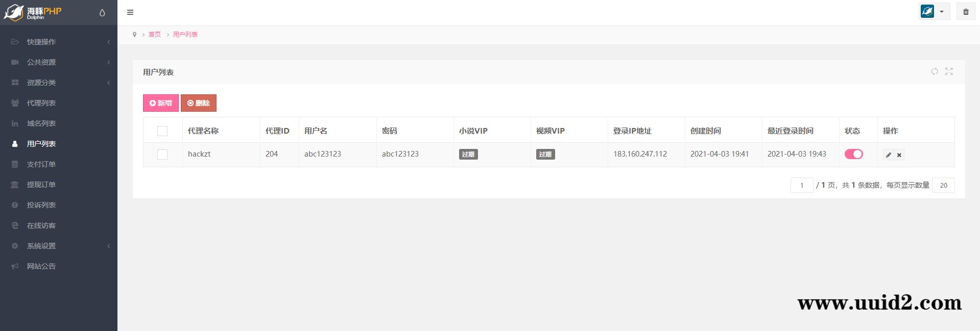Click last login time 2021-04-03 19:43
The width and height of the screenshot is (980, 331).
(797, 154)
